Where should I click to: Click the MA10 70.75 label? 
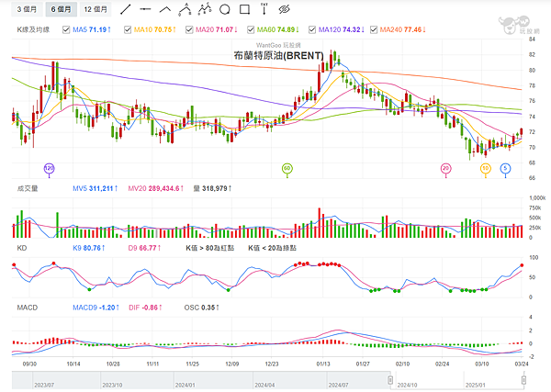(x=155, y=30)
